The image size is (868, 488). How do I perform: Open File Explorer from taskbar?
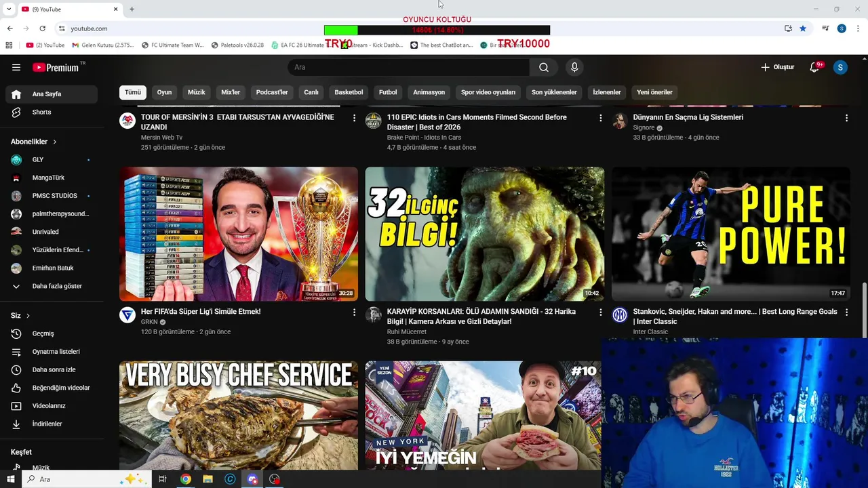tap(208, 479)
